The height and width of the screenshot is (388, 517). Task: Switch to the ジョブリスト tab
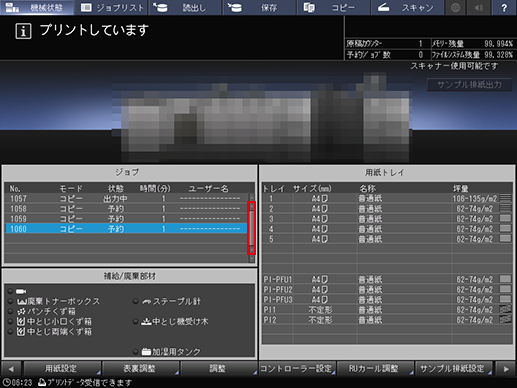point(112,7)
